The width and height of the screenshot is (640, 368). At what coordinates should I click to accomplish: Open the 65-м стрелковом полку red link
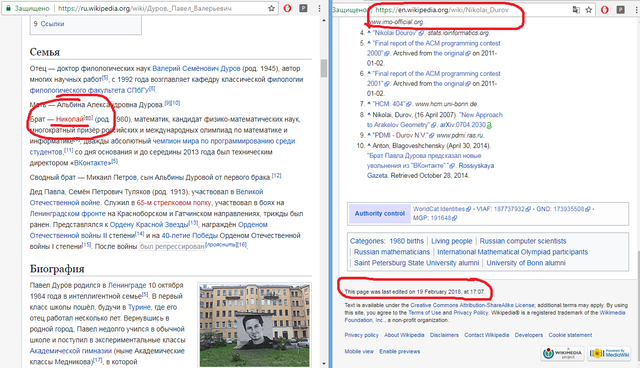[x=174, y=202]
